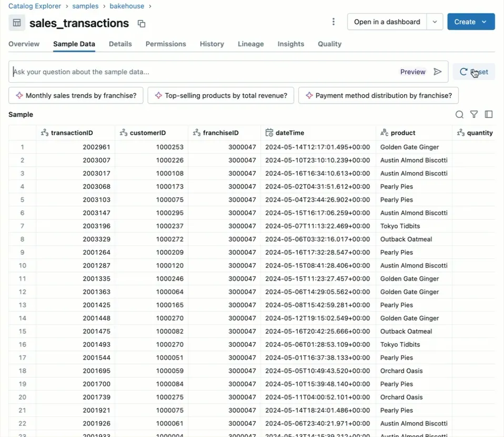The width and height of the screenshot is (504, 437).
Task: Select transactionID cell 2001926
Action: click(x=75, y=424)
